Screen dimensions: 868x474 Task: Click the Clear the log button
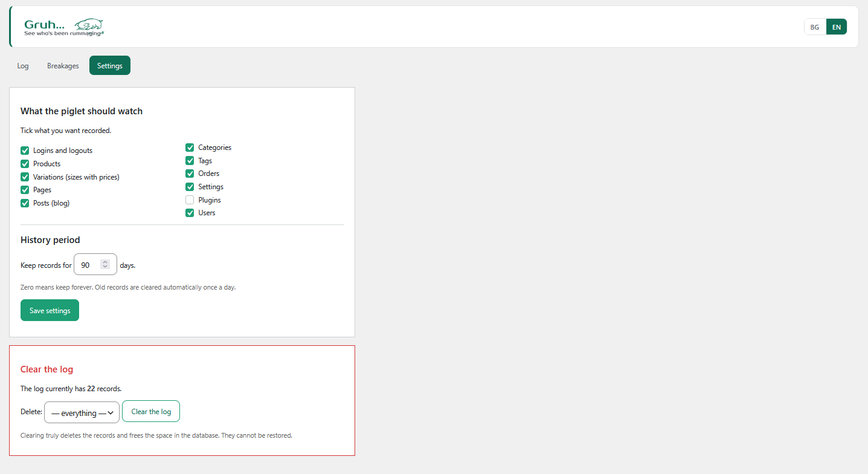[151, 412]
